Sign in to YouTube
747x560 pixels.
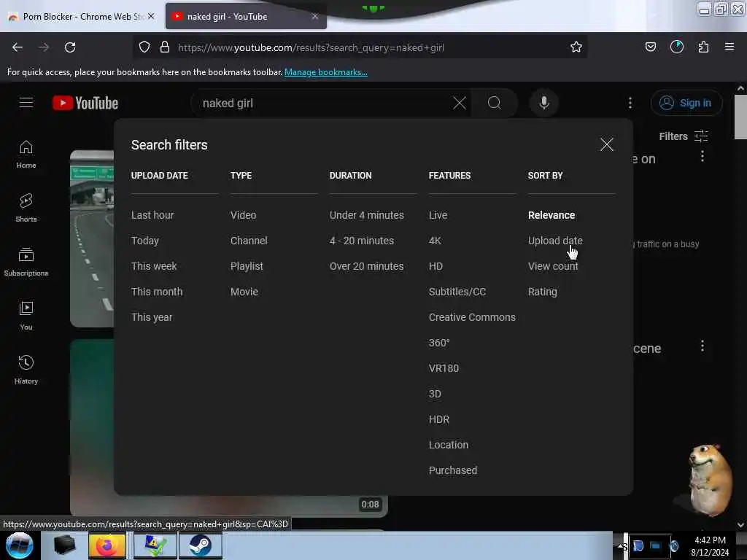(x=686, y=103)
